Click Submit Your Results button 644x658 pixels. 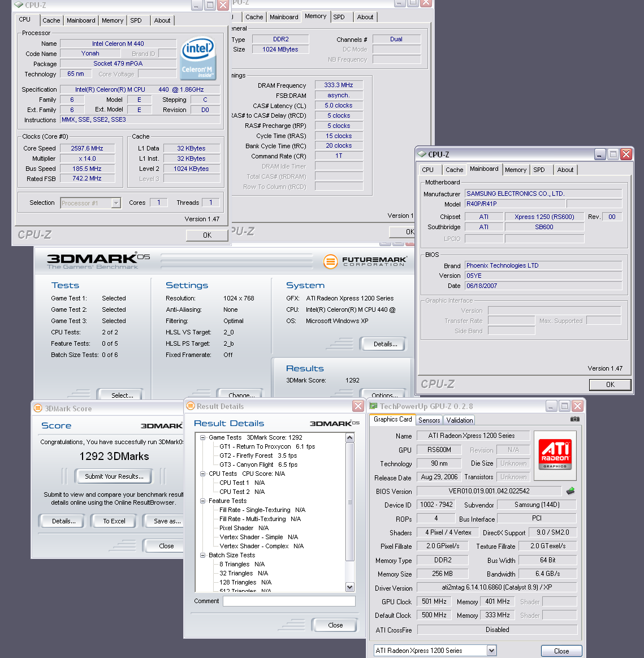pyautogui.click(x=114, y=476)
